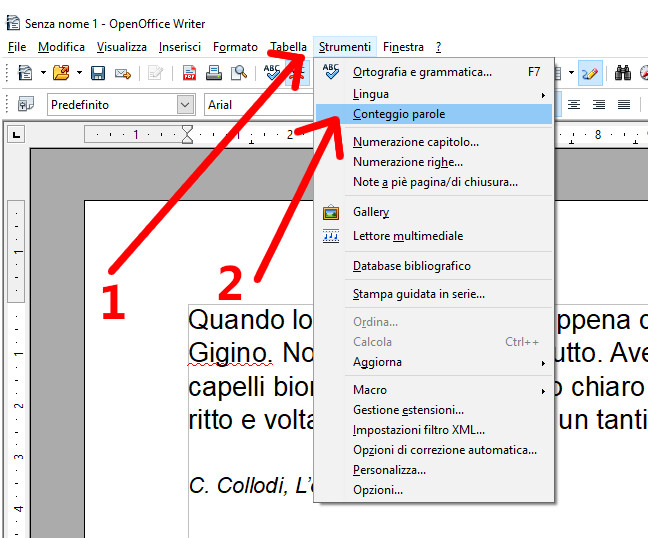
Task: Expand the Aggiorna submenu
Action: pos(434,362)
